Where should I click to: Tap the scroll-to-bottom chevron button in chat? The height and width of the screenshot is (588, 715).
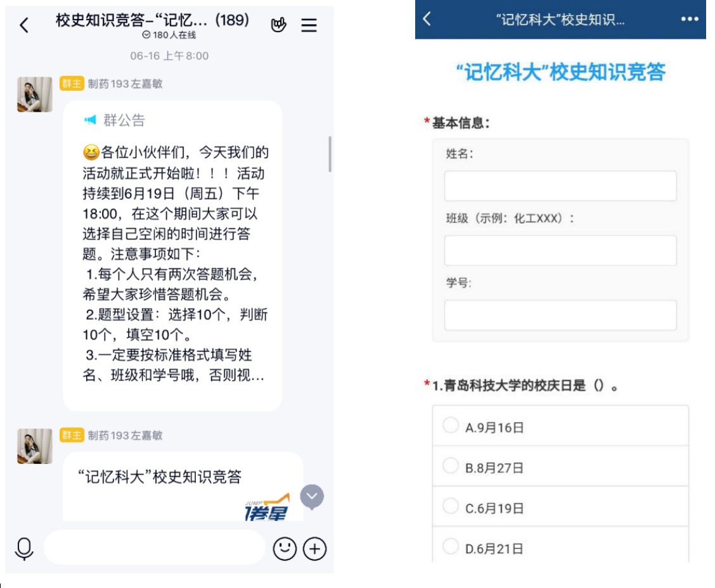click(312, 497)
